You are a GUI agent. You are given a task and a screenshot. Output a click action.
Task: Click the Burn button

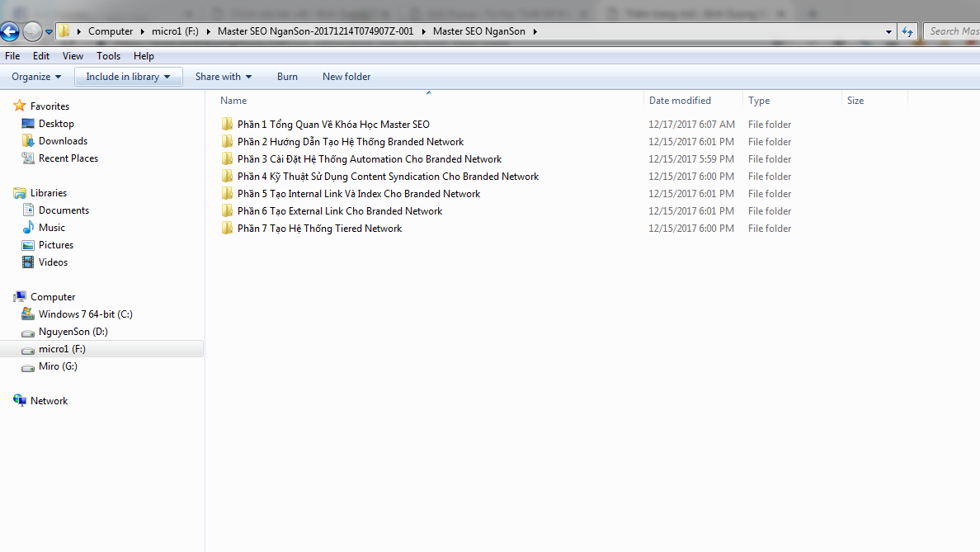click(x=287, y=76)
